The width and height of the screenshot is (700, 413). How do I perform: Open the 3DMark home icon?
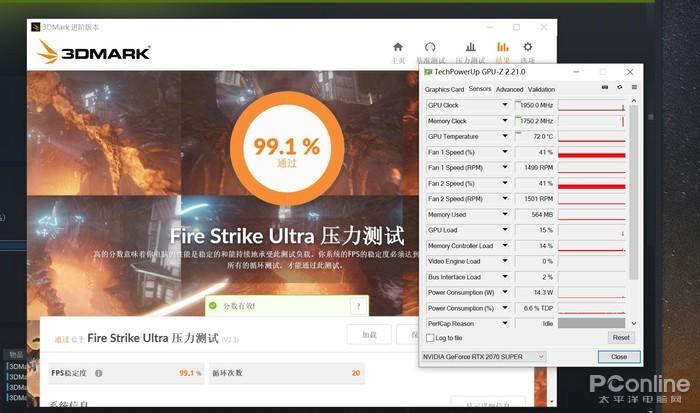[x=398, y=47]
